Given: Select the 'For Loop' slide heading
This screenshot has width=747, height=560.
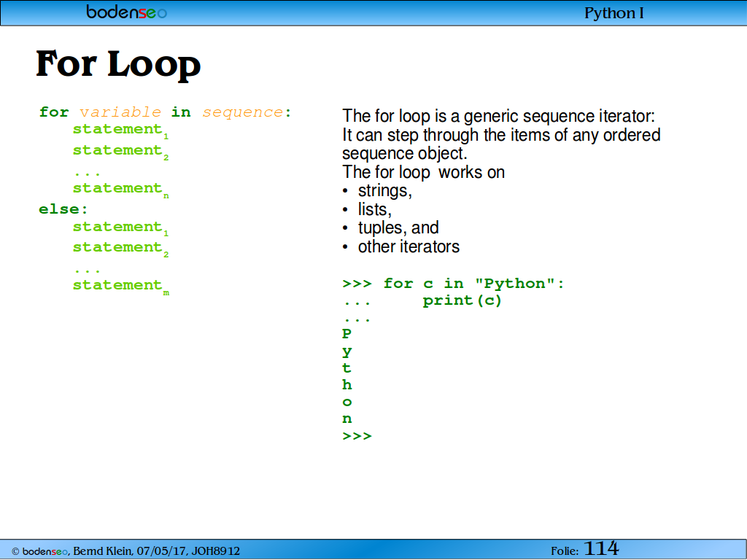Looking at the screenshot, I should coord(118,64).
